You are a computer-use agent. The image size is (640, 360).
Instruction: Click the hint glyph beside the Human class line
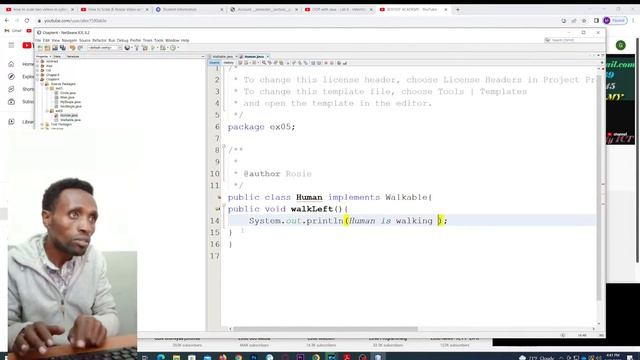coord(219,198)
